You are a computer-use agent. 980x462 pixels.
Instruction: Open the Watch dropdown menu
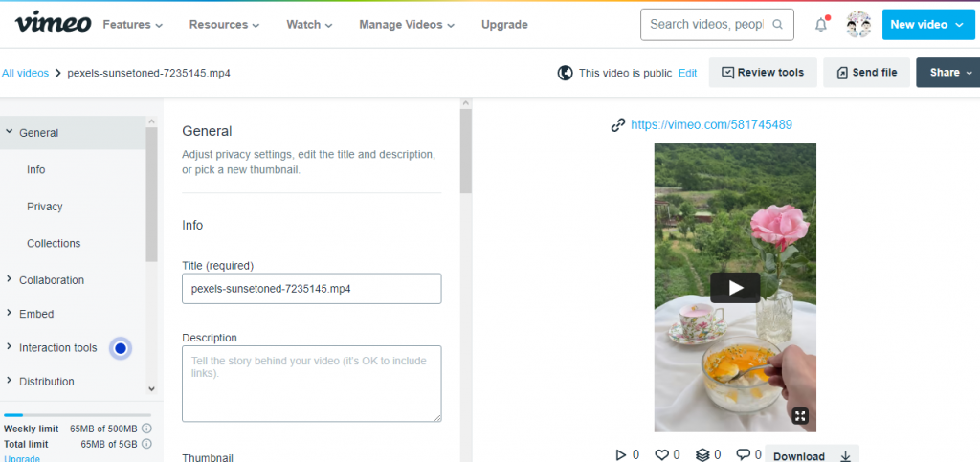click(309, 25)
